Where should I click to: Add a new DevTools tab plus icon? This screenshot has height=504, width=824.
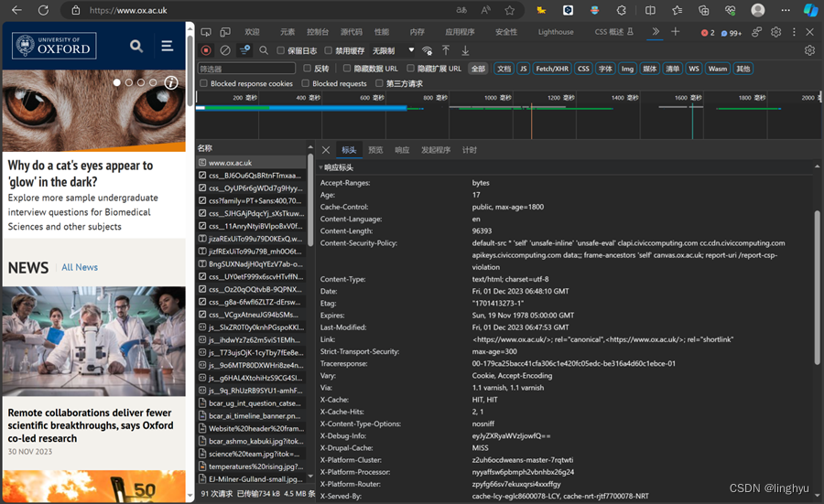676,32
